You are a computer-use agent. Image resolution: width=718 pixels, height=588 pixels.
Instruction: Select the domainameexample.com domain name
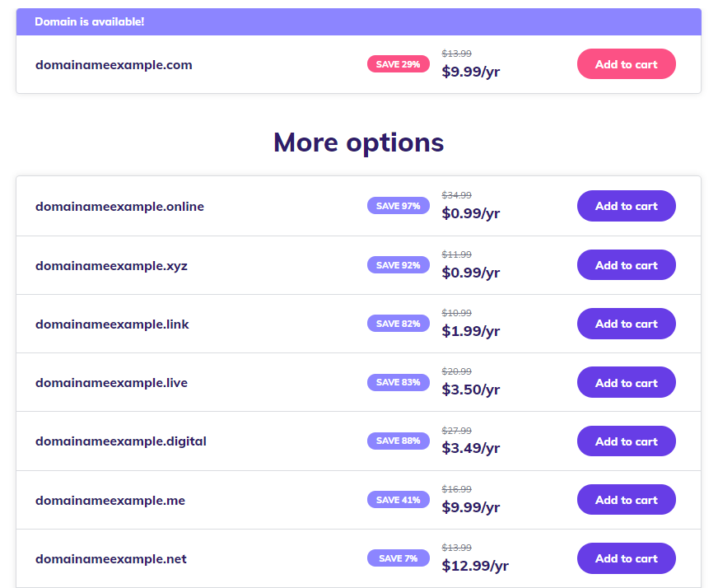(114, 65)
